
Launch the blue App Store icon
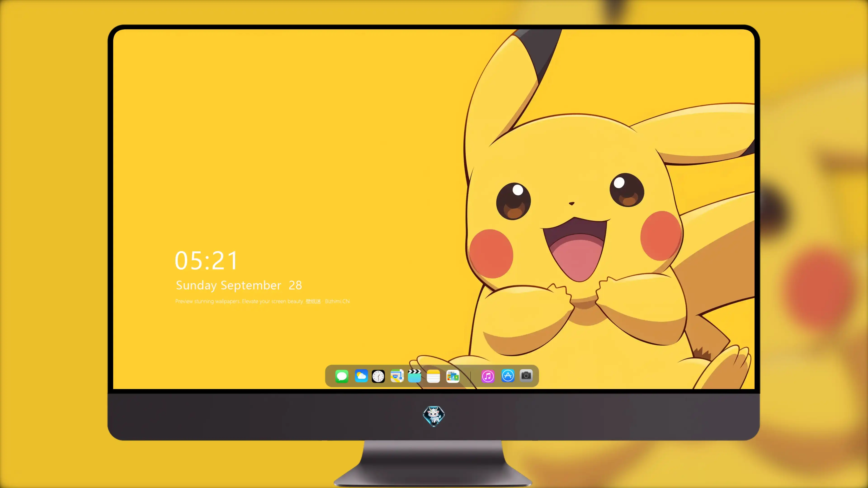pos(508,376)
